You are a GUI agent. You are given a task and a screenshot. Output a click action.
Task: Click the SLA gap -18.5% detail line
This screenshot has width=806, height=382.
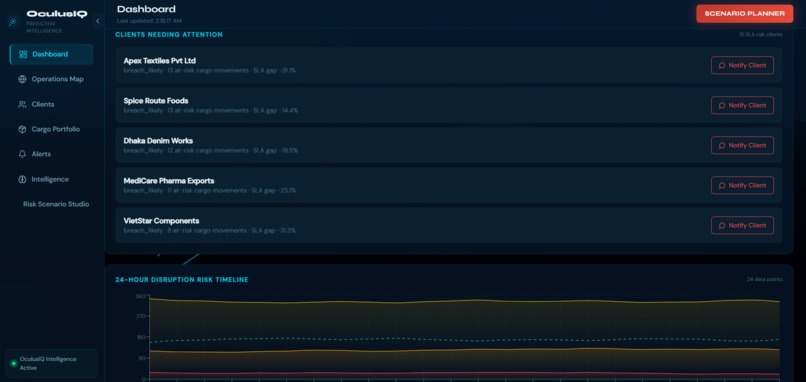pyautogui.click(x=210, y=151)
